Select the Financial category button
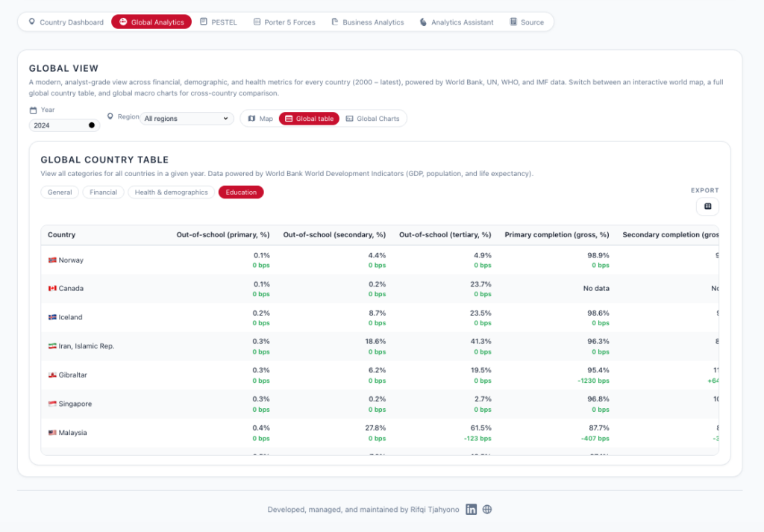The width and height of the screenshot is (764, 532). [x=103, y=193]
